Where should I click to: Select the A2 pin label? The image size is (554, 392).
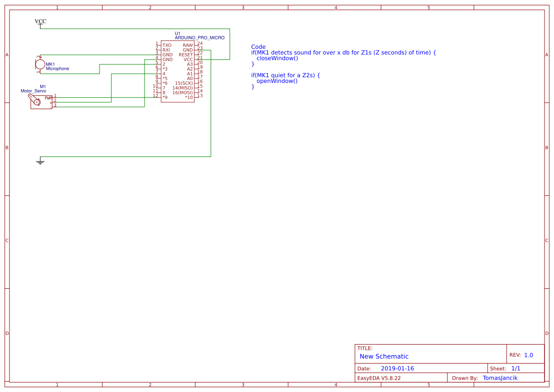pyautogui.click(x=190, y=69)
